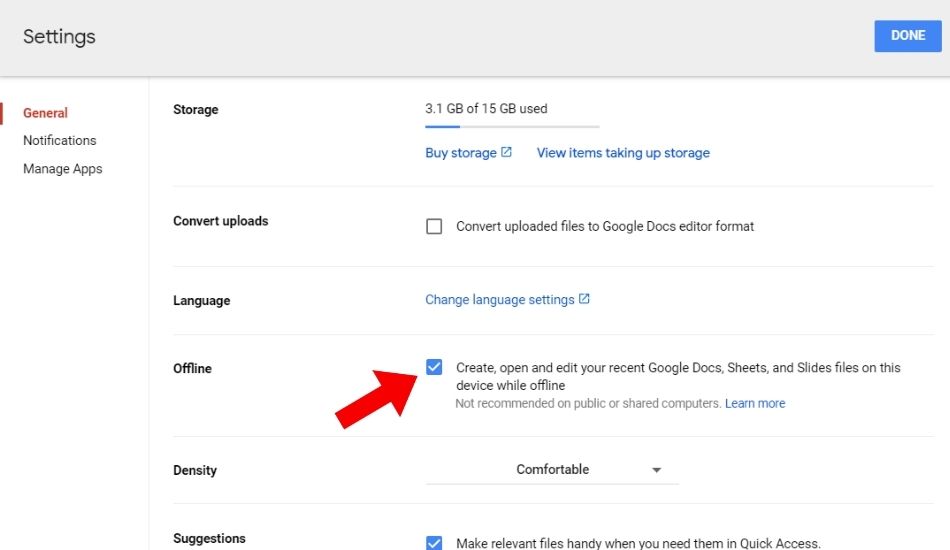
Task: Click the Offline section label
Action: [192, 369]
